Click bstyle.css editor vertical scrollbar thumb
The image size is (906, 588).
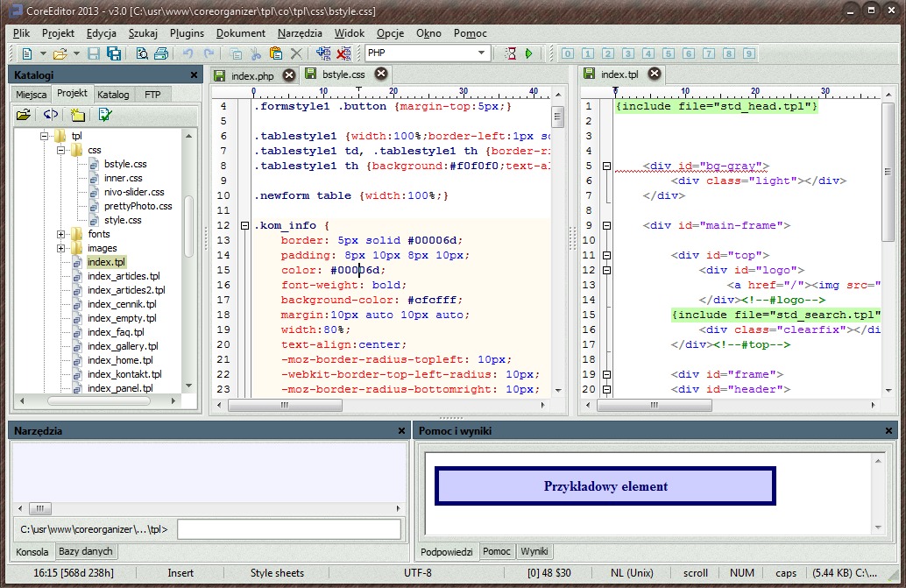point(557,117)
